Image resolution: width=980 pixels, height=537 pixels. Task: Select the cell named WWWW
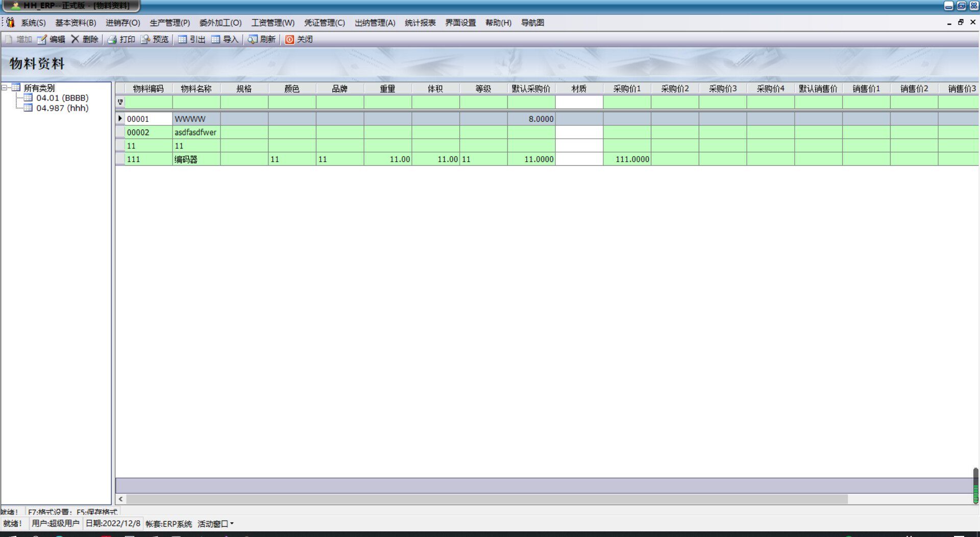pos(197,119)
